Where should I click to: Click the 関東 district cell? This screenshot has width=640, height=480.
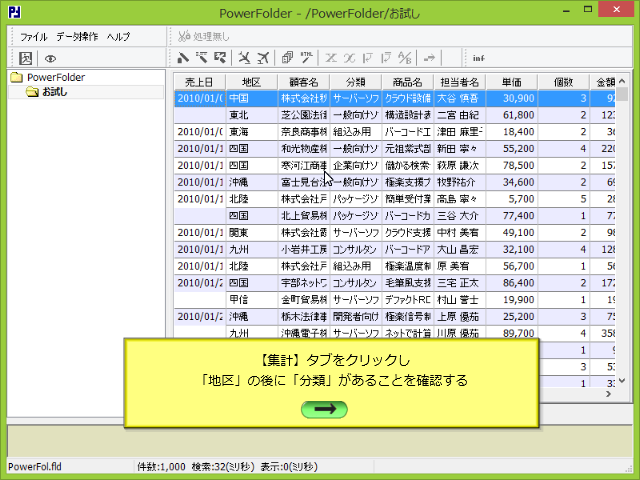(x=251, y=233)
